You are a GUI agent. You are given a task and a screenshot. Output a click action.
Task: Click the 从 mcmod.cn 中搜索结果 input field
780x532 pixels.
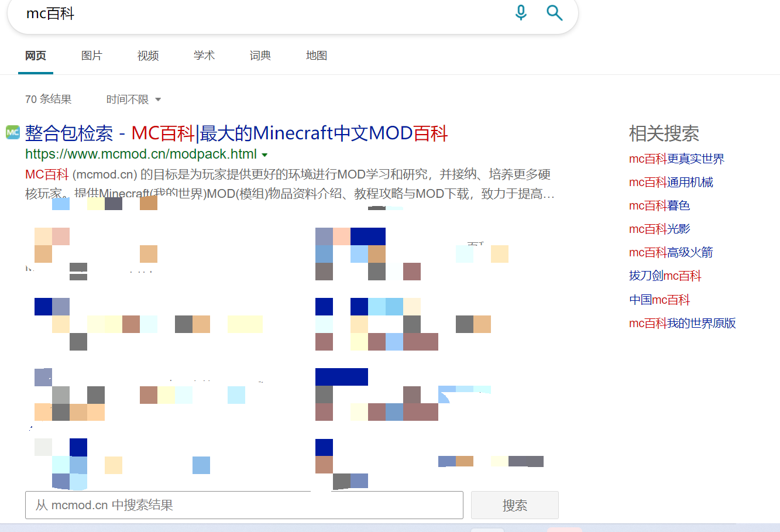(x=244, y=505)
